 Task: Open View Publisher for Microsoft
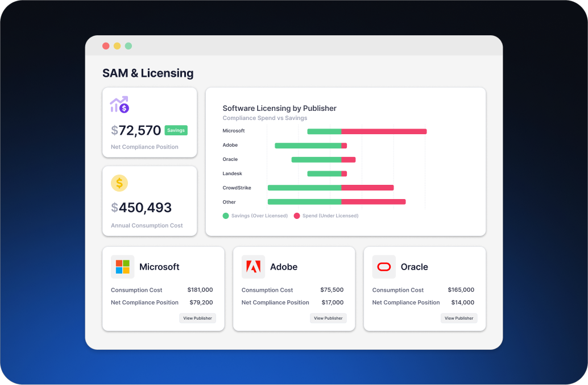198,318
